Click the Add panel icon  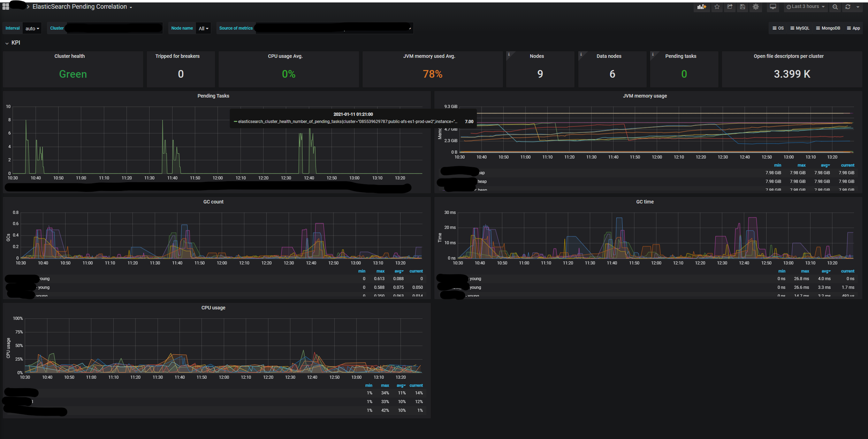(701, 7)
